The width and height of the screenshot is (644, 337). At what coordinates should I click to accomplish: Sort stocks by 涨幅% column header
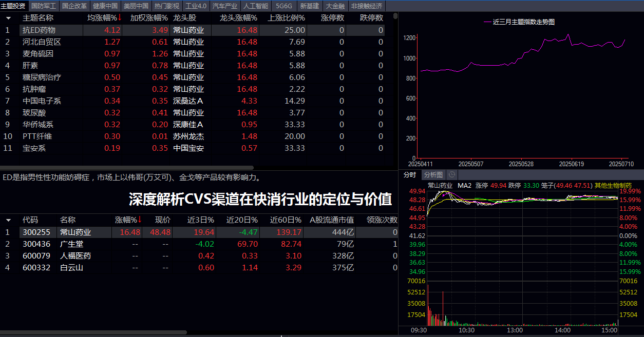128,220
